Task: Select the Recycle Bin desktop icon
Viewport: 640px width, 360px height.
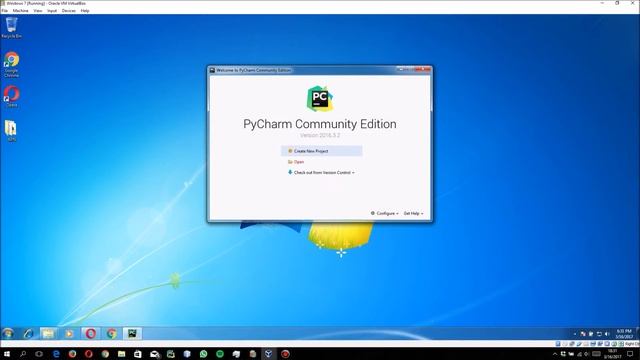Action: tap(11, 28)
